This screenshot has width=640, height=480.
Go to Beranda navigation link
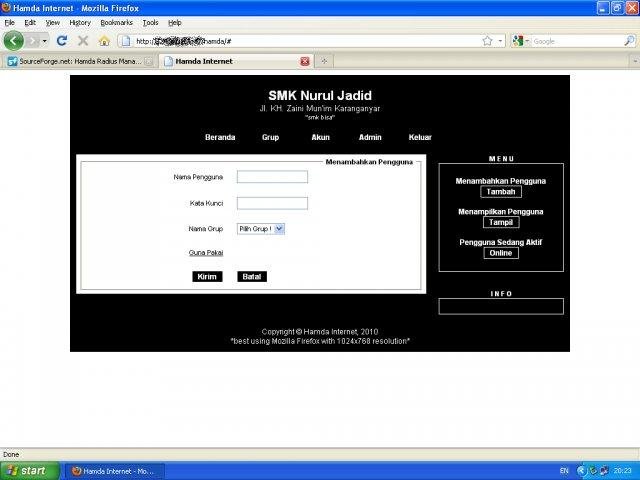coord(220,137)
